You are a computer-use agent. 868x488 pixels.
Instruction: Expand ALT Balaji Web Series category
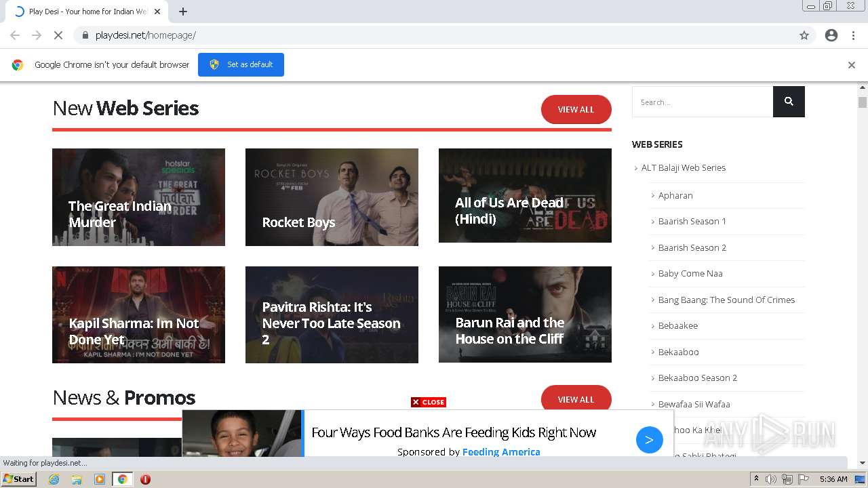684,167
